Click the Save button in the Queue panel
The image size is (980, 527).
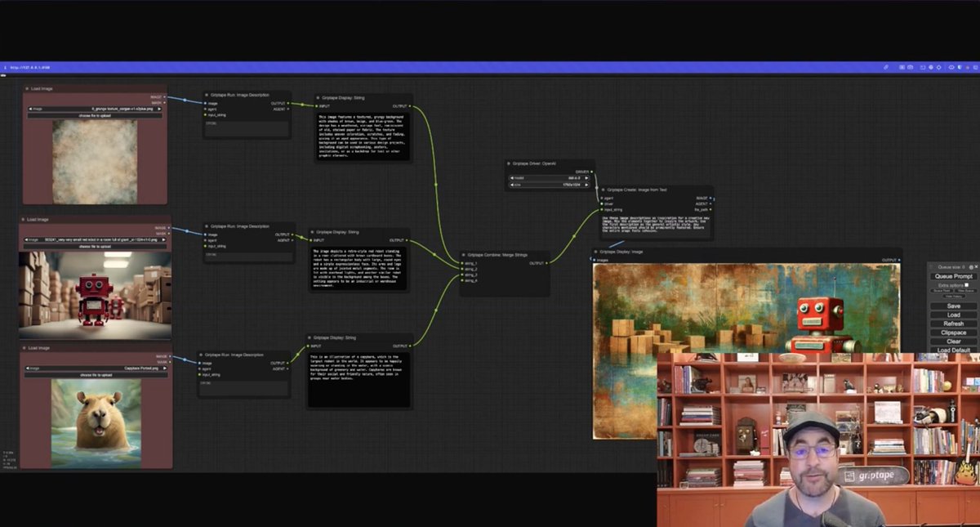953,306
